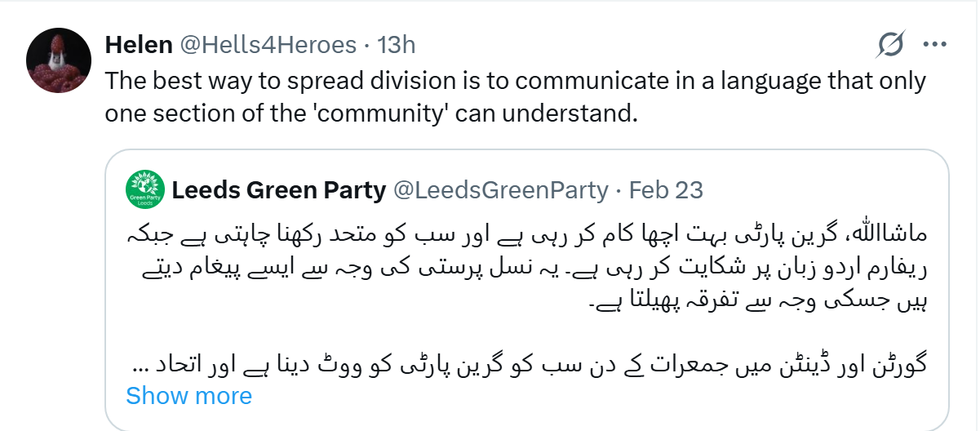This screenshot has width=980, height=431.
Task: Open quoted post via empty space beside Show more
Action: [571, 396]
